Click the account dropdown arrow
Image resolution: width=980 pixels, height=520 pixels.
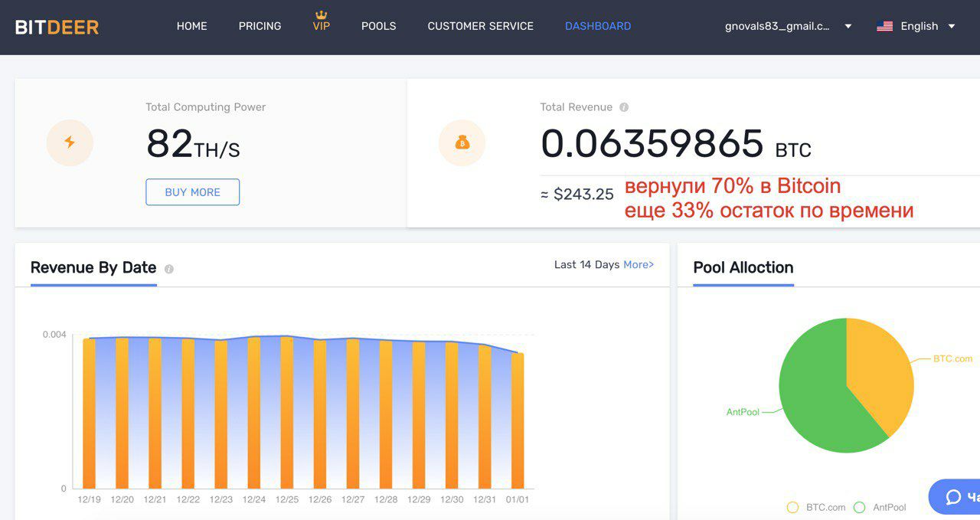(x=848, y=26)
